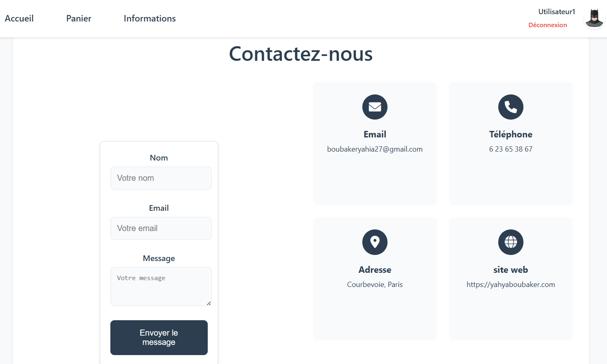This screenshot has width=607, height=364.
Task: Click the Contactez-nous page heading
Action: 301,54
